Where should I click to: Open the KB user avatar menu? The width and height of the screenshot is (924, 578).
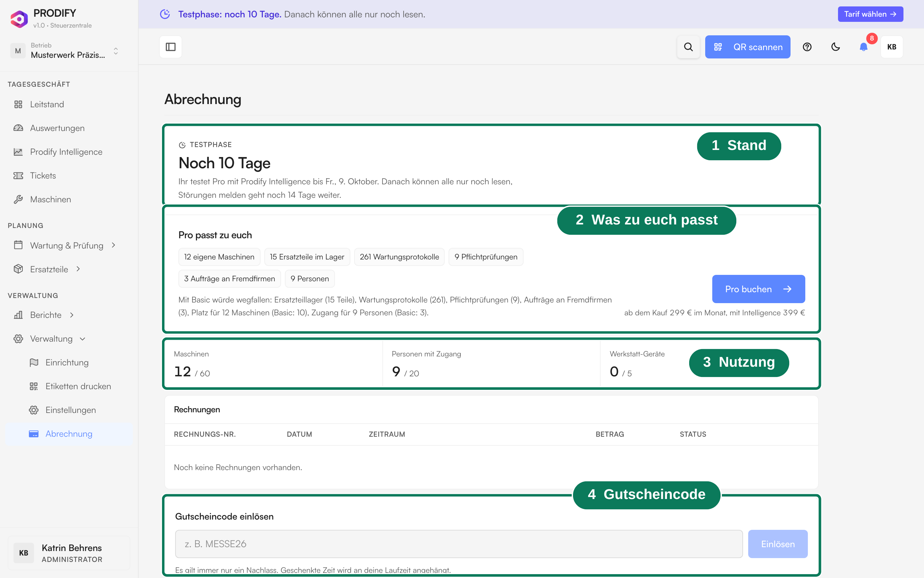(892, 47)
